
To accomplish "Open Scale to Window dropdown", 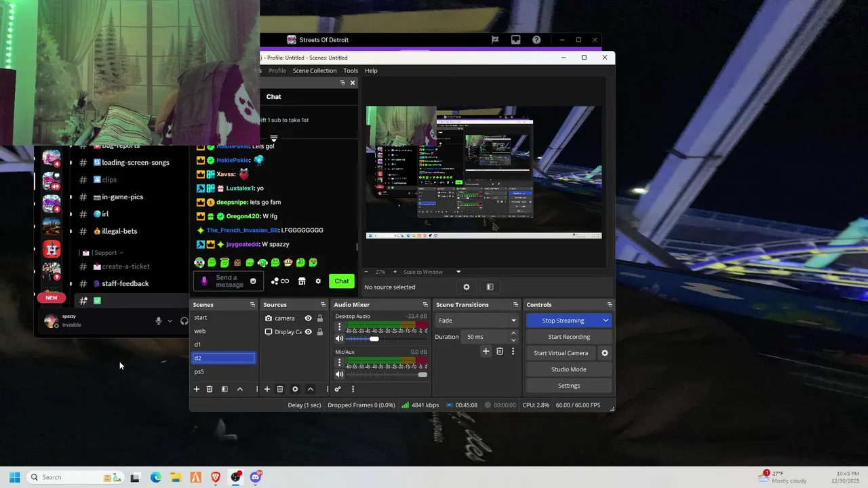I will [x=432, y=272].
